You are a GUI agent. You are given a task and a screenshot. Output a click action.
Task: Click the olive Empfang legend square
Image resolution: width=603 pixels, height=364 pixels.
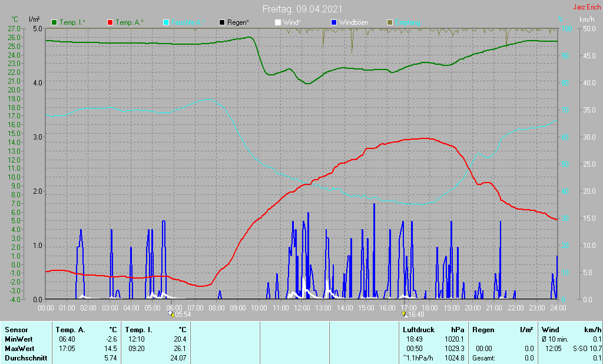pyautogui.click(x=389, y=22)
